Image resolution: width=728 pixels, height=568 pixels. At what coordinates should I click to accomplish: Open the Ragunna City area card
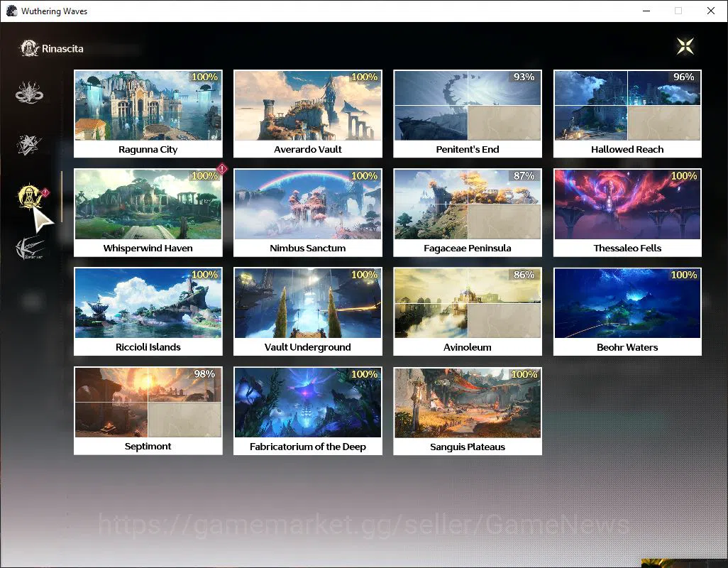tap(148, 114)
